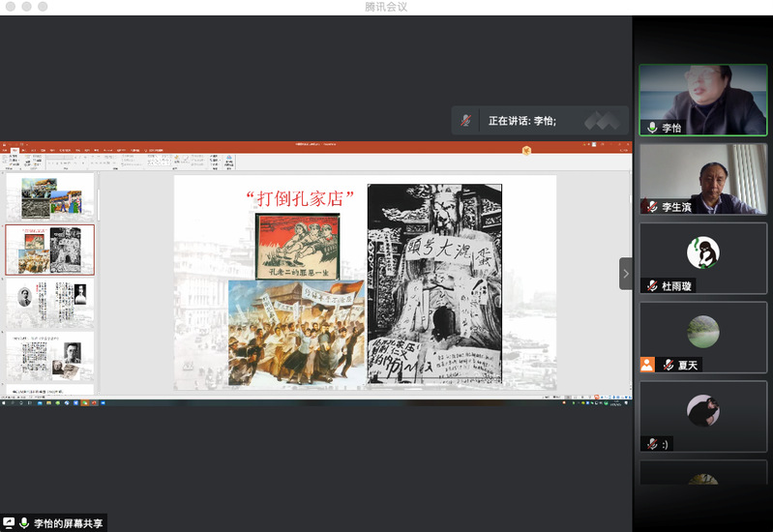Click 杜雨璇's avatar tile
Image resolution: width=773 pixels, height=532 pixels.
702,253
